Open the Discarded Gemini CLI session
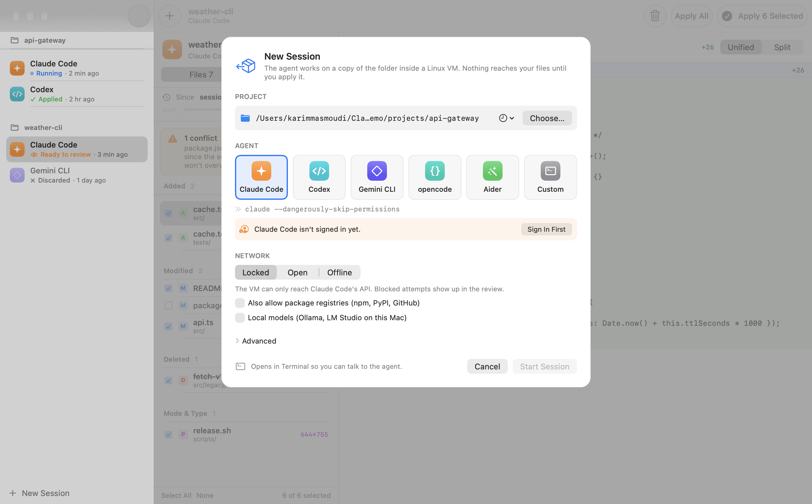This screenshot has height=504, width=812. coord(77,175)
